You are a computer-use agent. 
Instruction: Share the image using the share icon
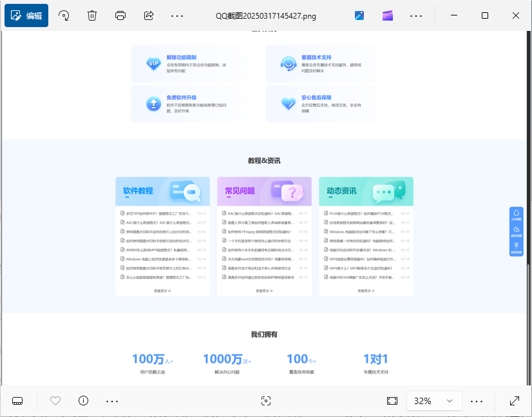pyautogui.click(x=148, y=15)
